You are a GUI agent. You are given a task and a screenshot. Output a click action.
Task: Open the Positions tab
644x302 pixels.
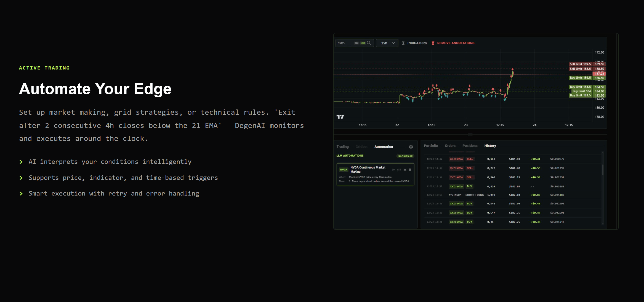470,146
